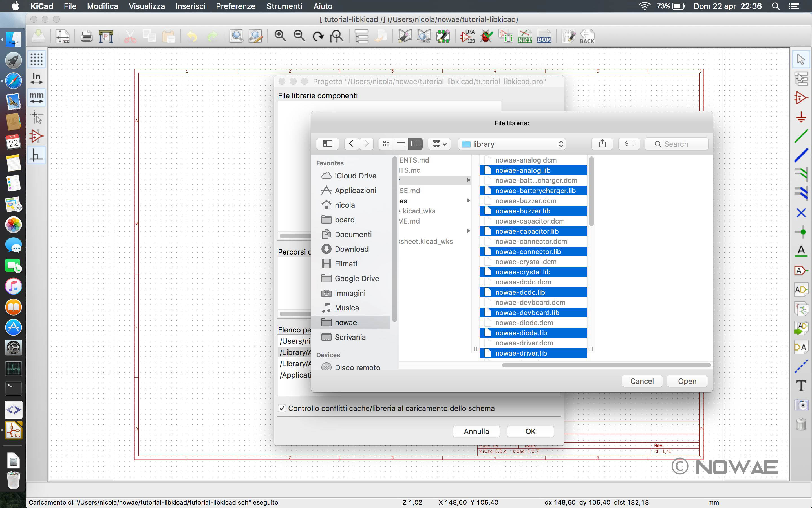Open the Modifica menu

coord(102,6)
